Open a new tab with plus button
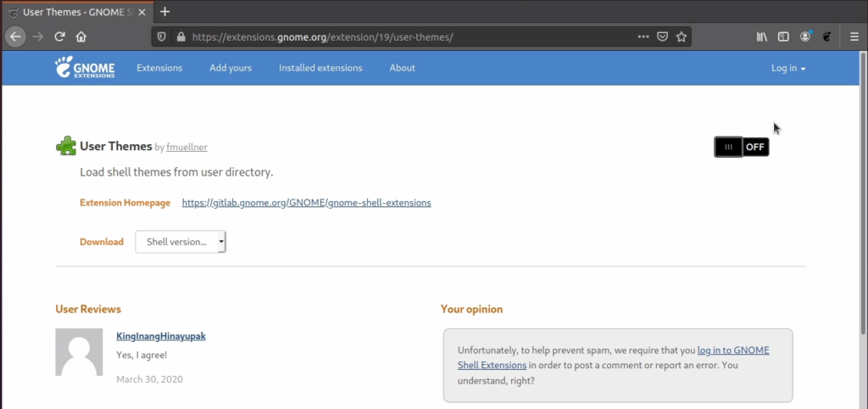The width and height of the screenshot is (868, 409). click(164, 12)
